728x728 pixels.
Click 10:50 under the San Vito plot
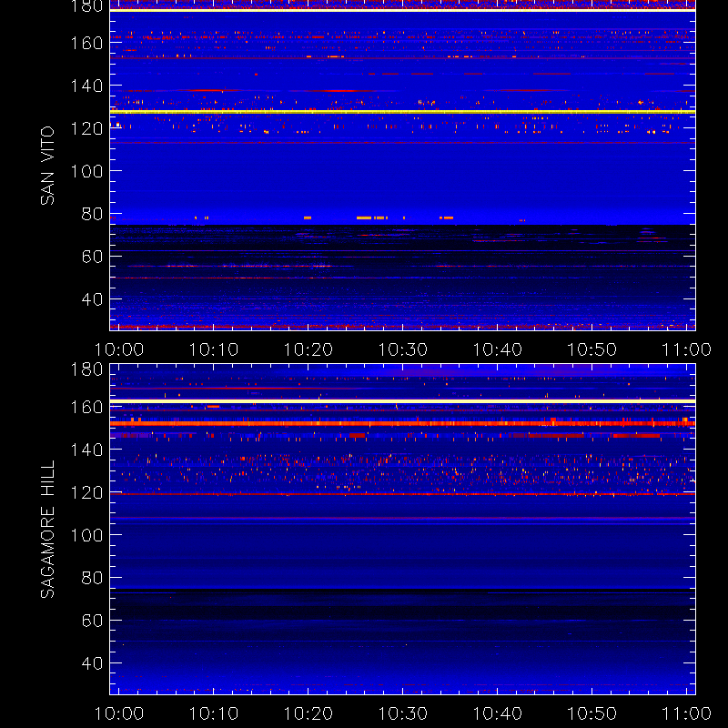(592, 349)
